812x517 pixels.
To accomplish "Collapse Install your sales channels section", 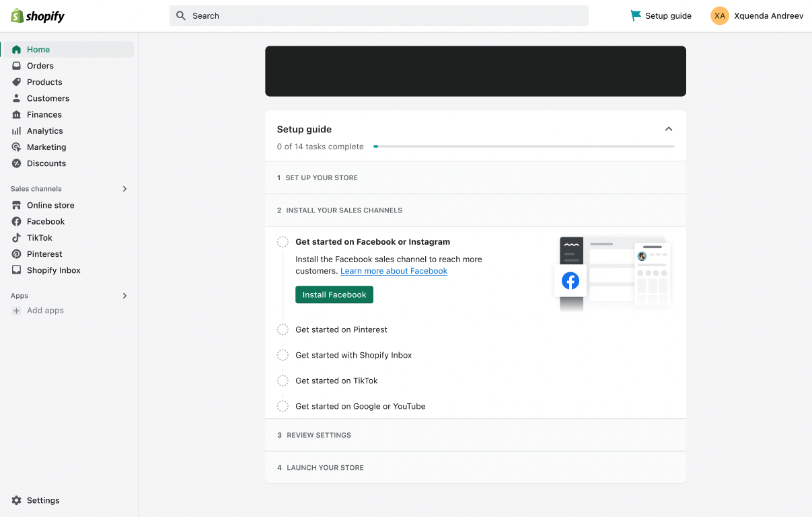I will [476, 210].
